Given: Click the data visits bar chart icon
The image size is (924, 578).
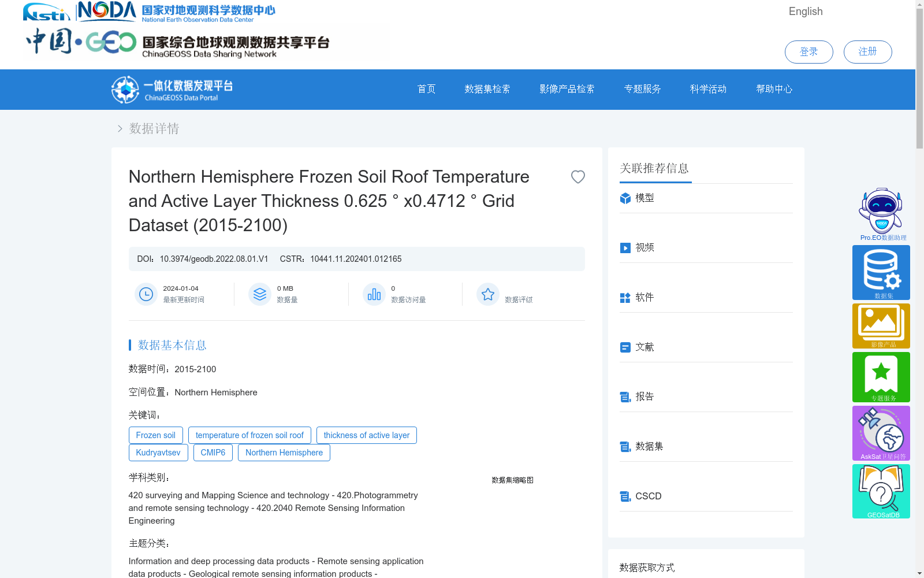Looking at the screenshot, I should click(374, 294).
